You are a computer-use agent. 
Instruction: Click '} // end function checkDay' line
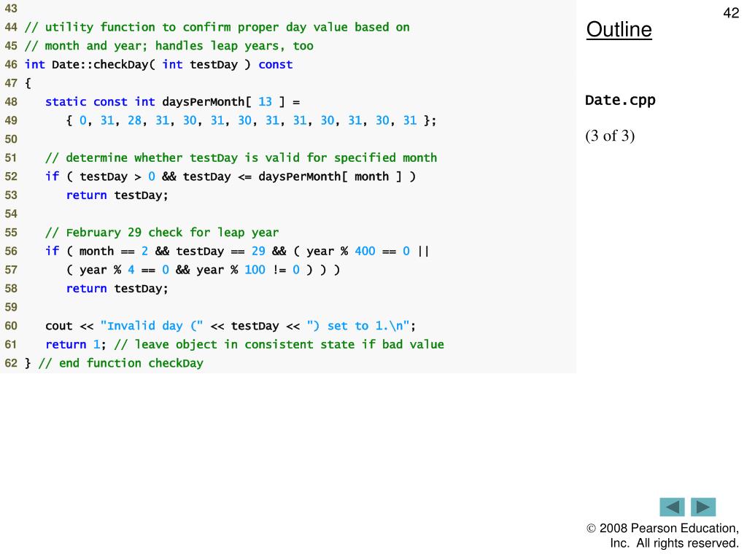click(115, 363)
